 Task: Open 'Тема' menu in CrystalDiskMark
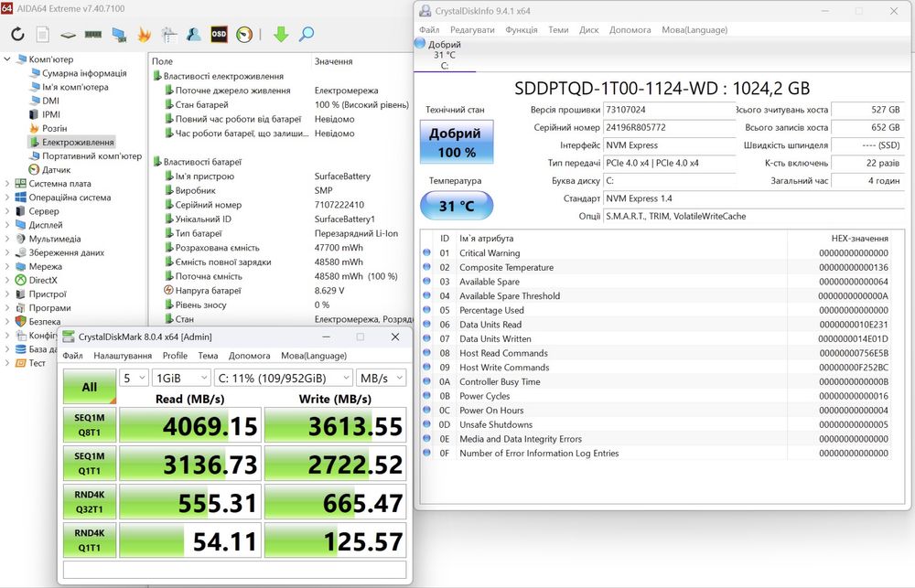click(208, 355)
